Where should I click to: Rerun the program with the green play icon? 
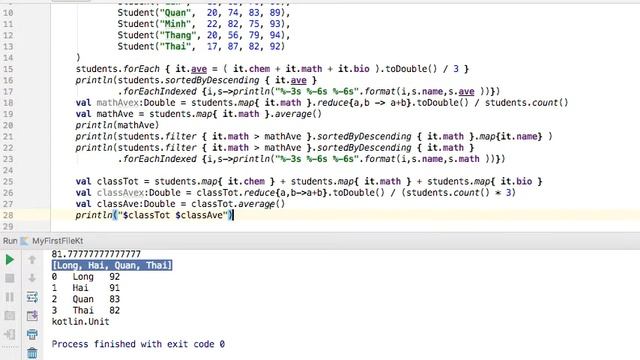coord(9,260)
